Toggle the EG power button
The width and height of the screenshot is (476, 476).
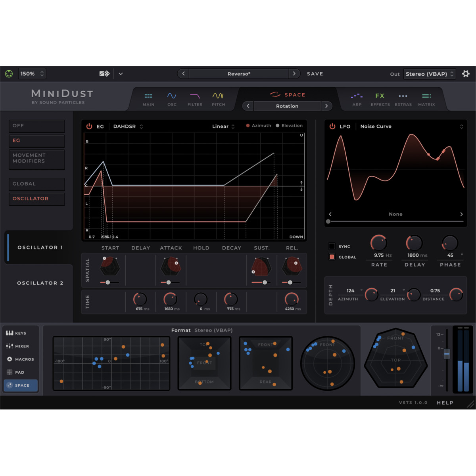point(89,126)
